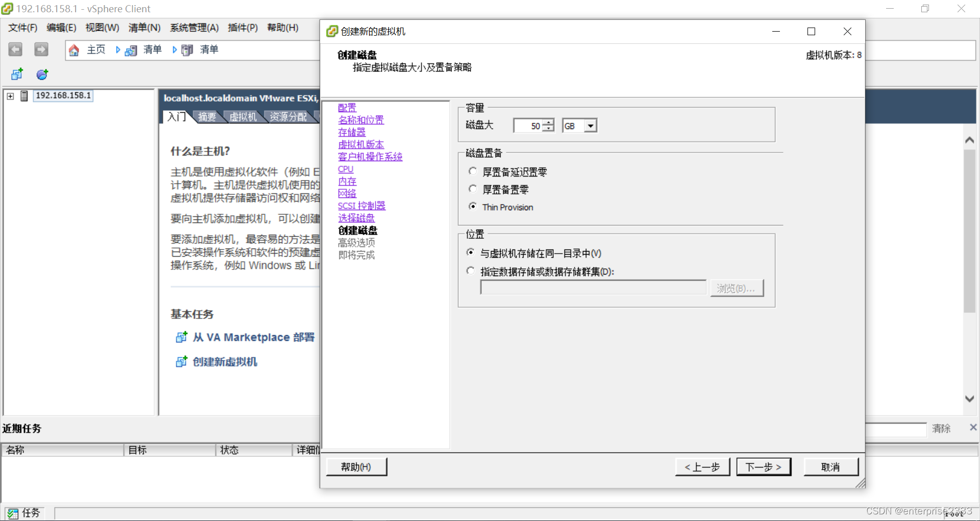
Task: Click the globe toolbar icon with a plus
Action: (x=42, y=75)
